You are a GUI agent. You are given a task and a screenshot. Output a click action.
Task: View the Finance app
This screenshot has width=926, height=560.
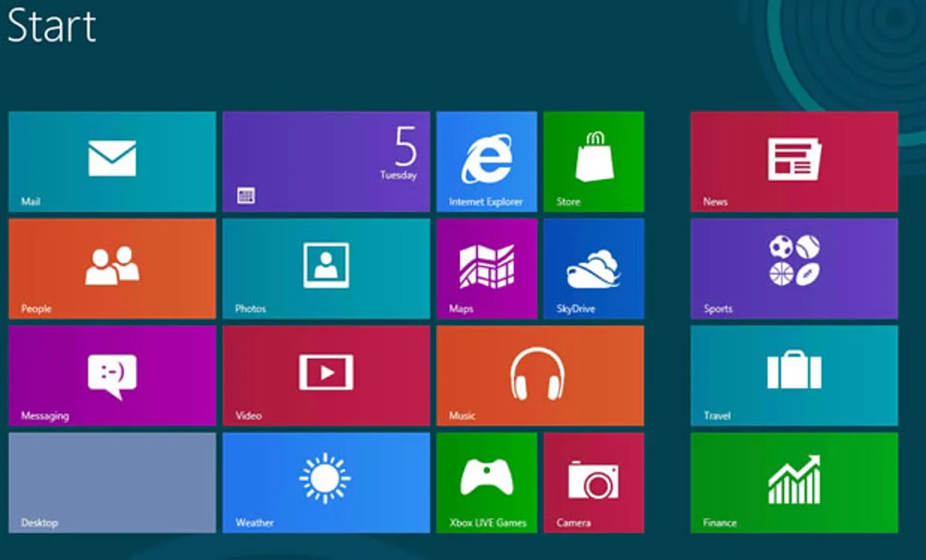(794, 482)
